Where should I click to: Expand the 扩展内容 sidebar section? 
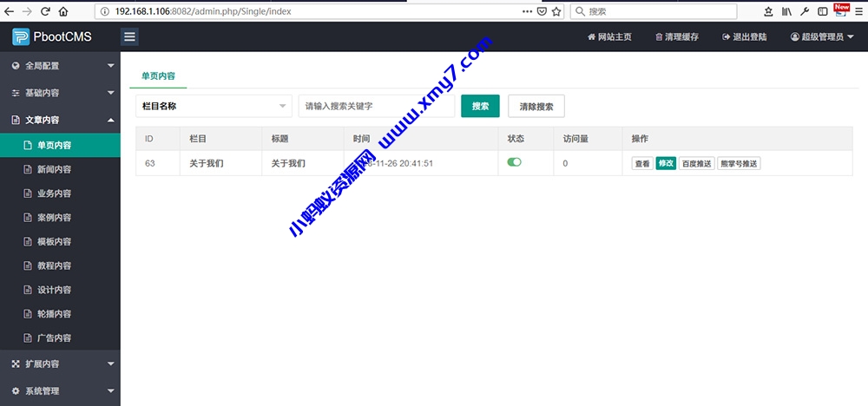(x=60, y=364)
